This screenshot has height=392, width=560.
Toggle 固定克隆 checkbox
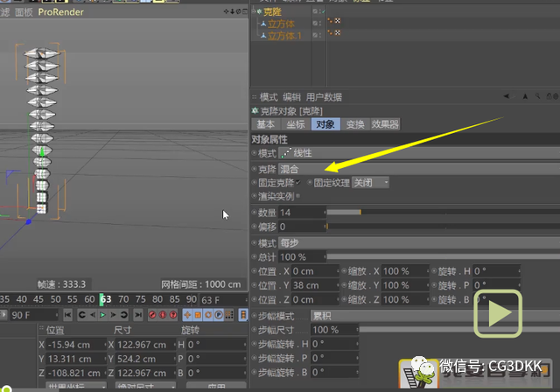(x=298, y=182)
